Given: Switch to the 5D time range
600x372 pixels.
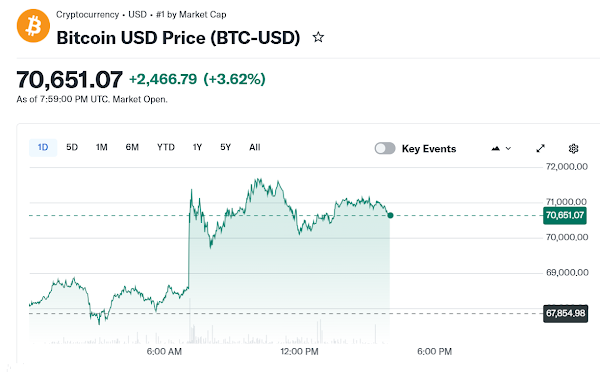Looking at the screenshot, I should [x=72, y=147].
